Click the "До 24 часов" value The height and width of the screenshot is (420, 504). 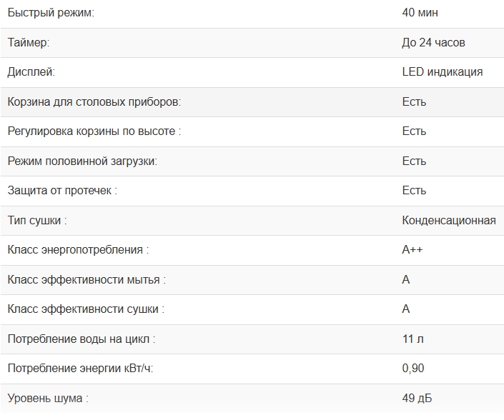click(433, 43)
